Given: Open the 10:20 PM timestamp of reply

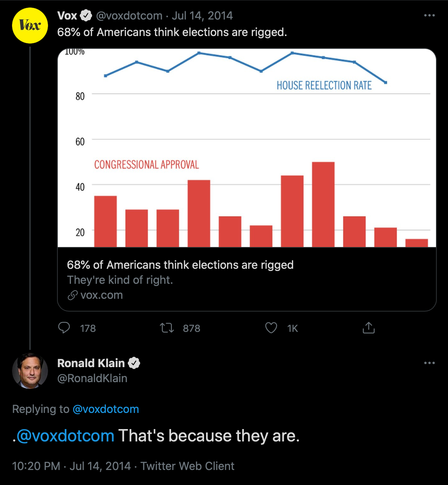Looking at the screenshot, I should (x=36, y=466).
